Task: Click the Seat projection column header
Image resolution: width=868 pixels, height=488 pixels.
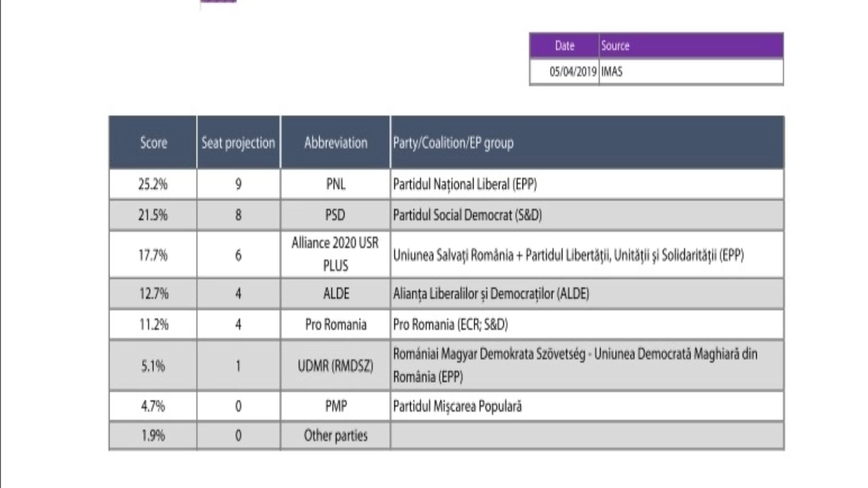Action: (238, 143)
